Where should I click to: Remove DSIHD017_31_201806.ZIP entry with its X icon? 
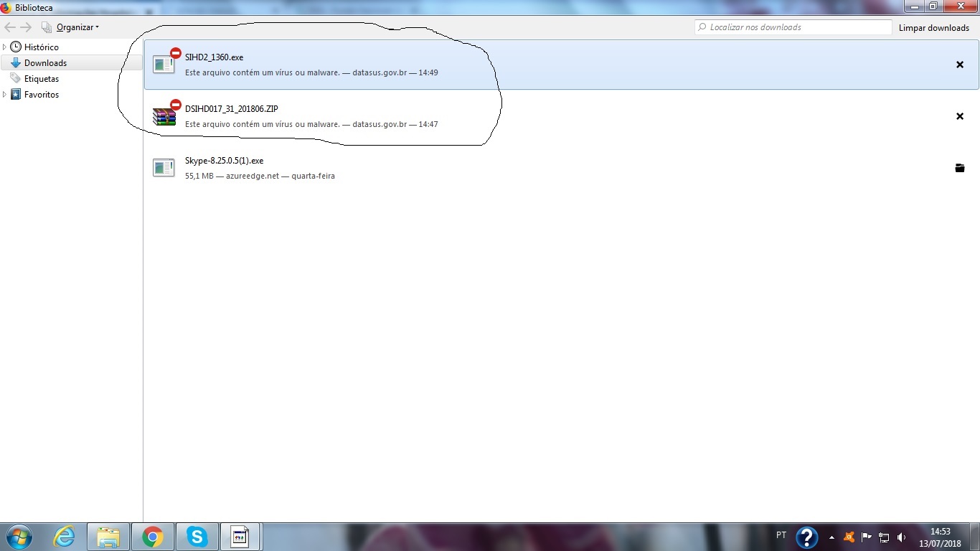tap(959, 116)
